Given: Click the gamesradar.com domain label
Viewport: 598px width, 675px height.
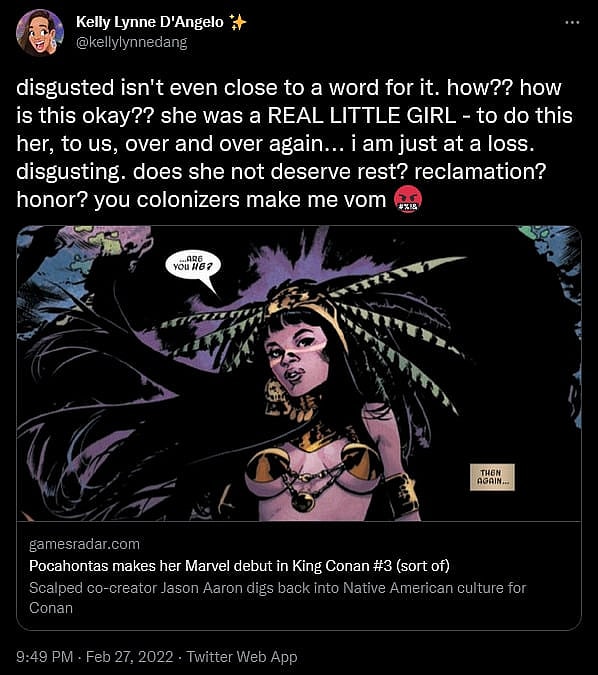Looking at the screenshot, I should pos(84,544).
